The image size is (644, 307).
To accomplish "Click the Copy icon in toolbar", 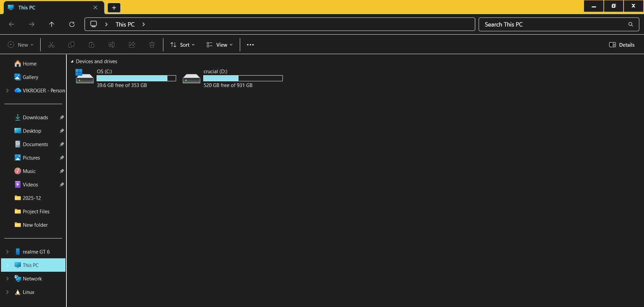I will [71, 45].
